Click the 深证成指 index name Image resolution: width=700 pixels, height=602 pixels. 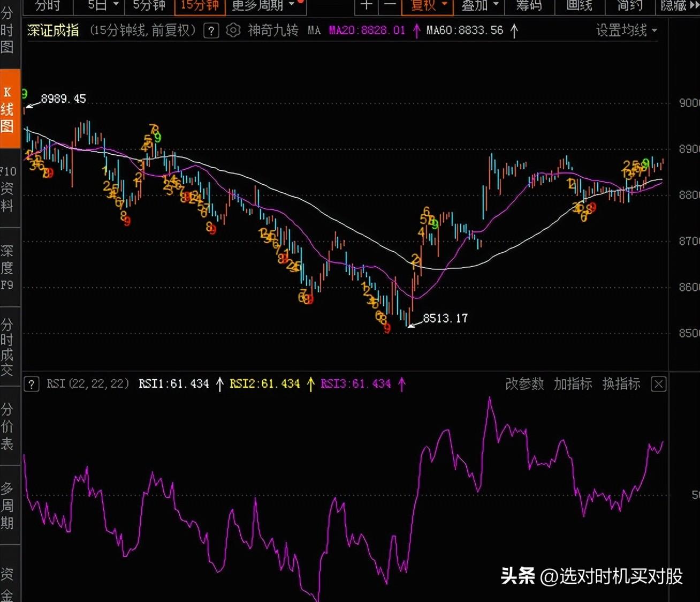click(x=53, y=31)
